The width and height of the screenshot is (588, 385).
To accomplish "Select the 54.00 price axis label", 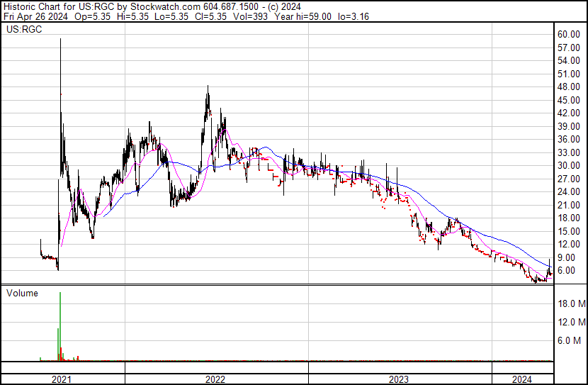I will click(x=569, y=60).
